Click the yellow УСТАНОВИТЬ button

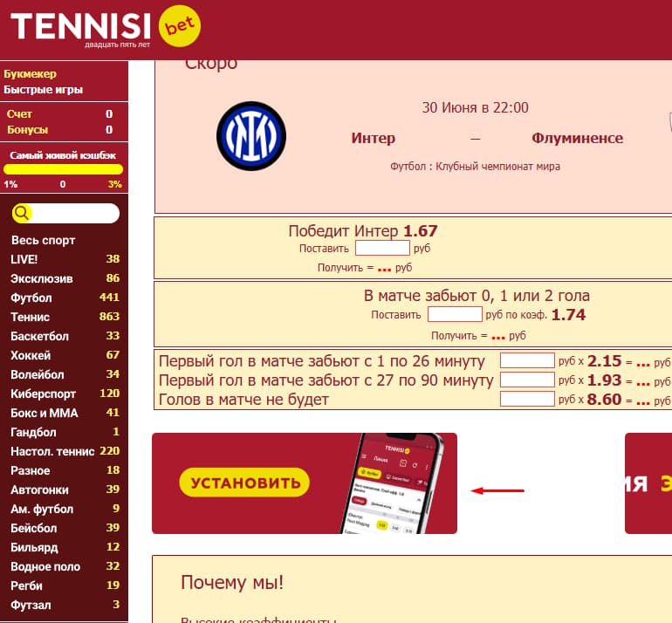(244, 483)
